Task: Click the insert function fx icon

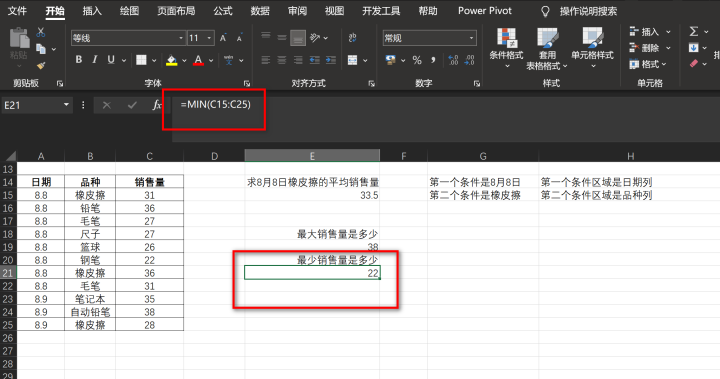Action: (157, 105)
